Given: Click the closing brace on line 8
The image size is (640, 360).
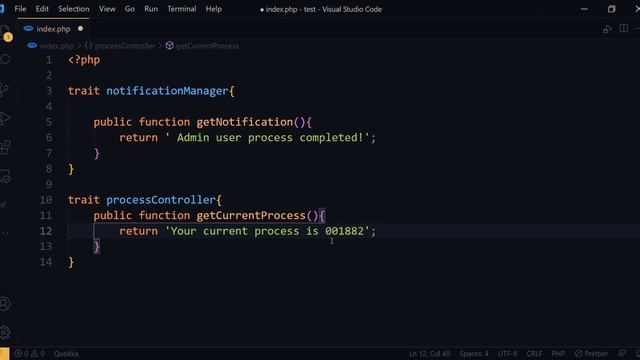Looking at the screenshot, I should click(x=71, y=169).
